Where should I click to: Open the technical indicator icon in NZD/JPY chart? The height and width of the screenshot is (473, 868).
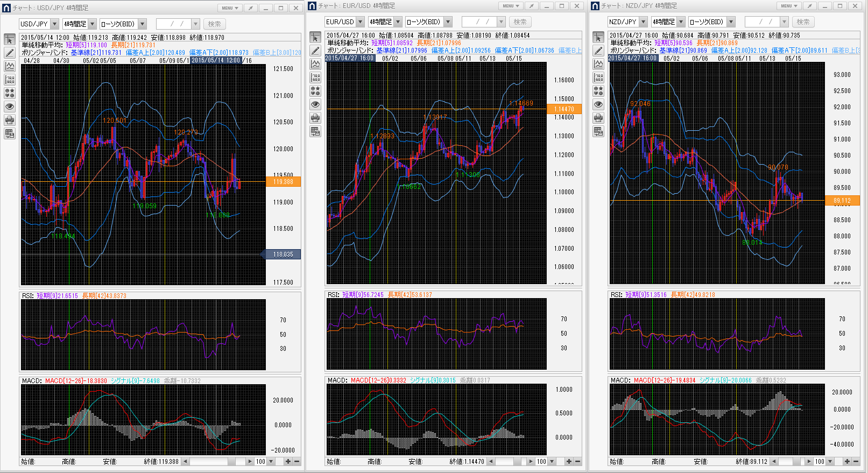[x=598, y=64]
